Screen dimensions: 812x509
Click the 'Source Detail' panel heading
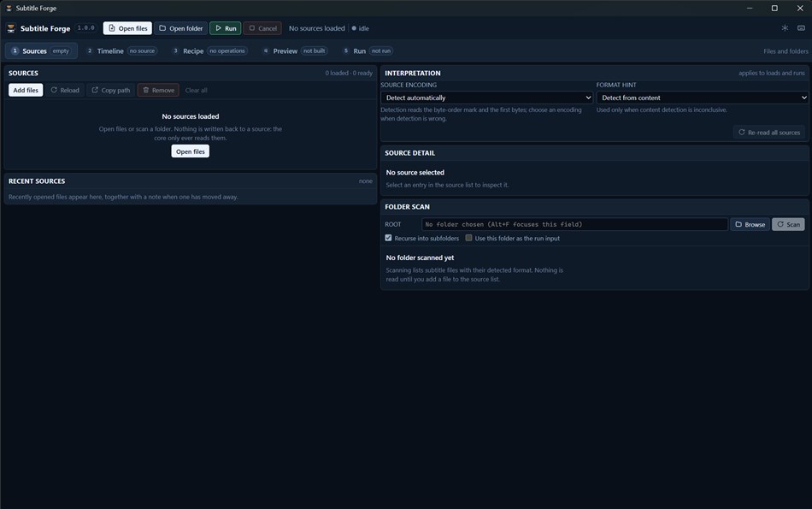coord(409,153)
